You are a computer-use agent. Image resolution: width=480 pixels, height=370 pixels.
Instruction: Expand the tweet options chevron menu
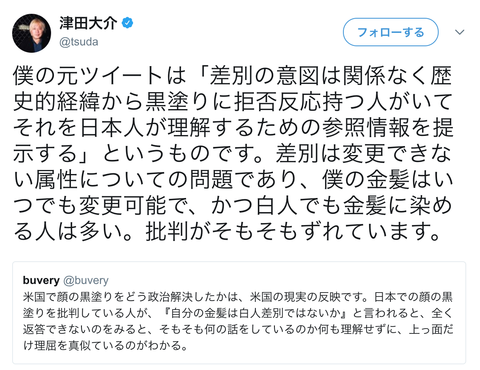(x=460, y=32)
